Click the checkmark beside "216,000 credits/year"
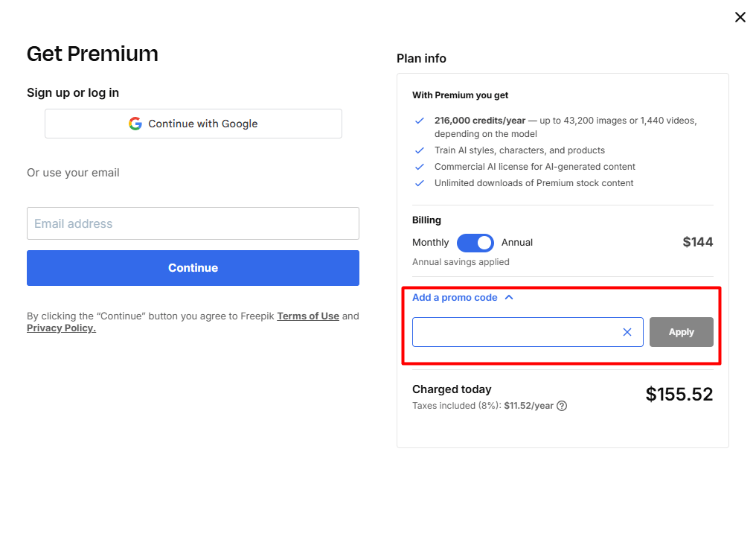 click(x=418, y=120)
